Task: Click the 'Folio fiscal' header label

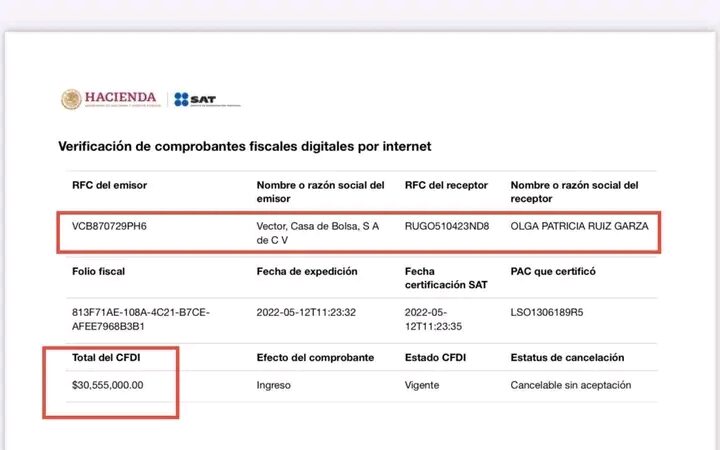Action: (99, 271)
